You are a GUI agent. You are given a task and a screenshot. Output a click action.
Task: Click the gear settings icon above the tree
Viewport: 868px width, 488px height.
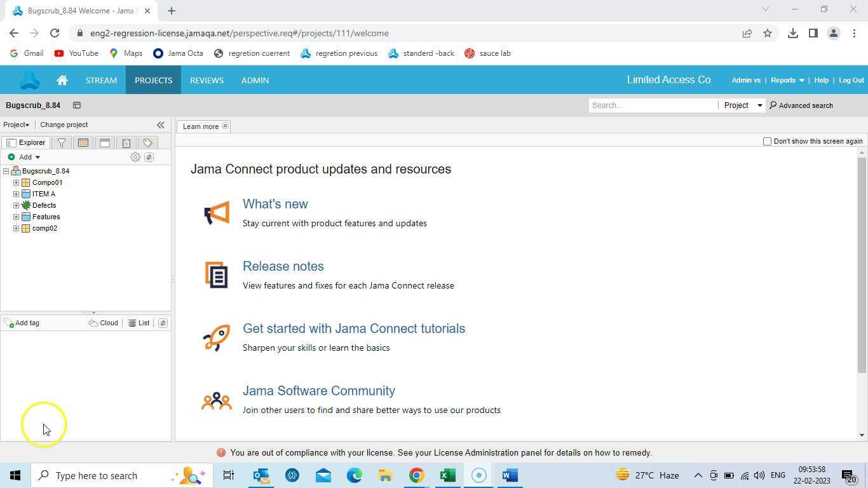click(x=135, y=157)
